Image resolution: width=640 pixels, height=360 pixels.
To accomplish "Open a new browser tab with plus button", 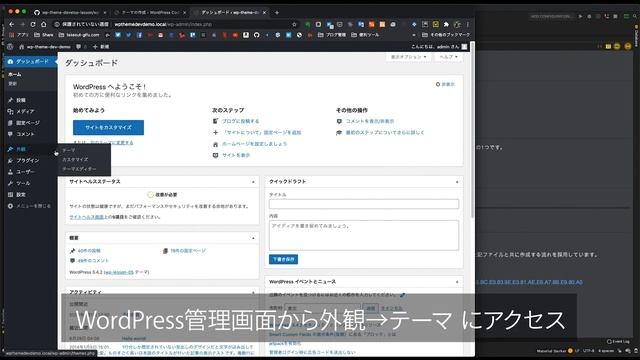I will [x=277, y=13].
